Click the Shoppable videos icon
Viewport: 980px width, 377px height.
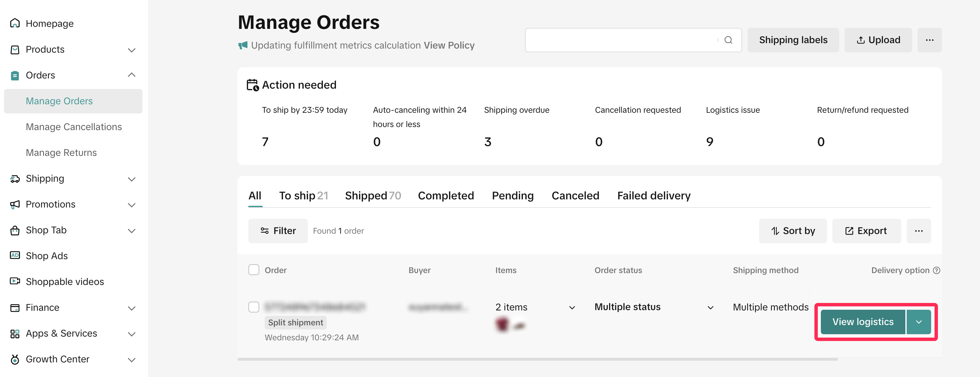pos(15,282)
